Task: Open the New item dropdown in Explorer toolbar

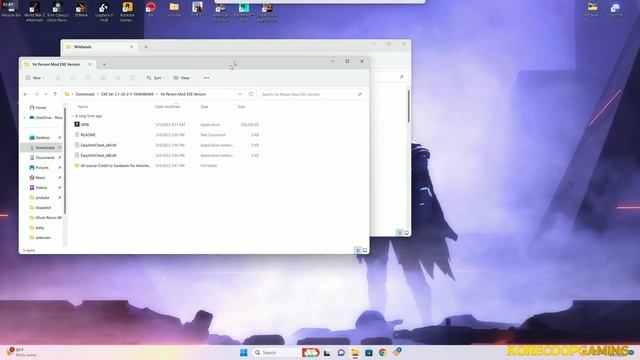Action: tap(35, 78)
